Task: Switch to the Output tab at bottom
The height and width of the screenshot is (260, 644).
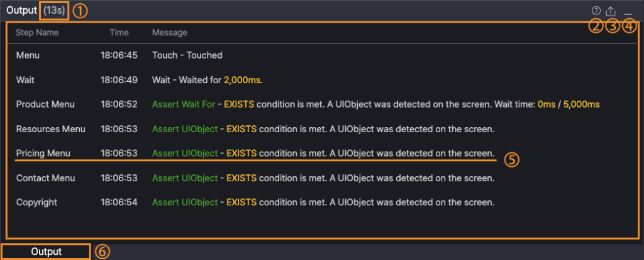Action: (46, 252)
